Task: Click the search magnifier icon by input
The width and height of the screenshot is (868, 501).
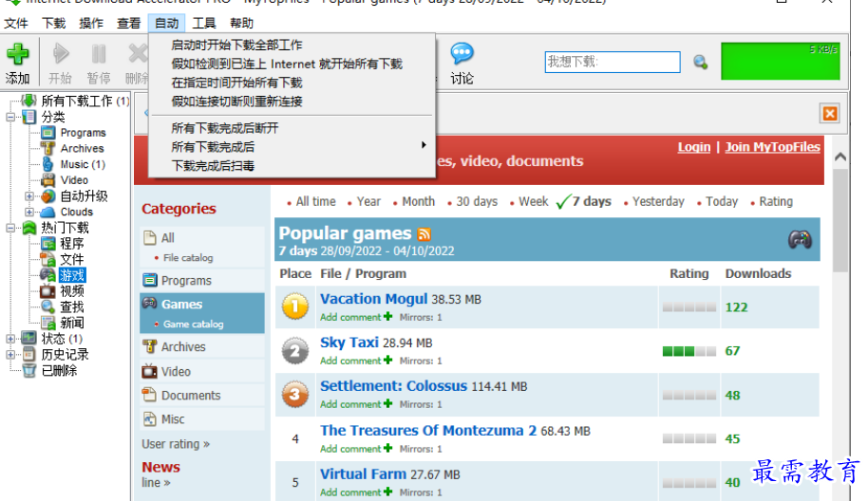Action: pyautogui.click(x=700, y=62)
